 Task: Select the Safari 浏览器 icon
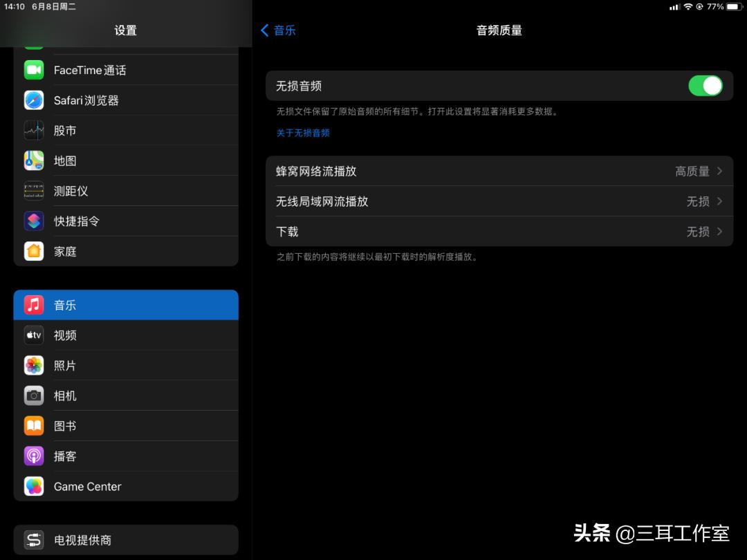point(34,100)
